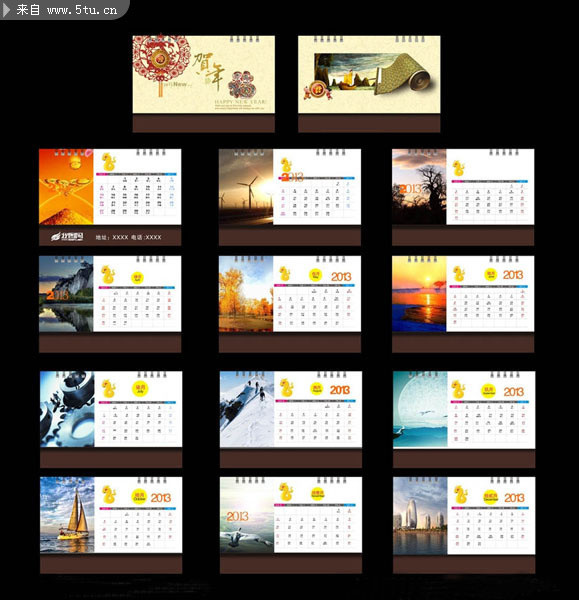Image resolution: width=579 pixels, height=600 pixels.
Task: Click the yellow month badge on autumn trees calendar
Action: point(316,275)
